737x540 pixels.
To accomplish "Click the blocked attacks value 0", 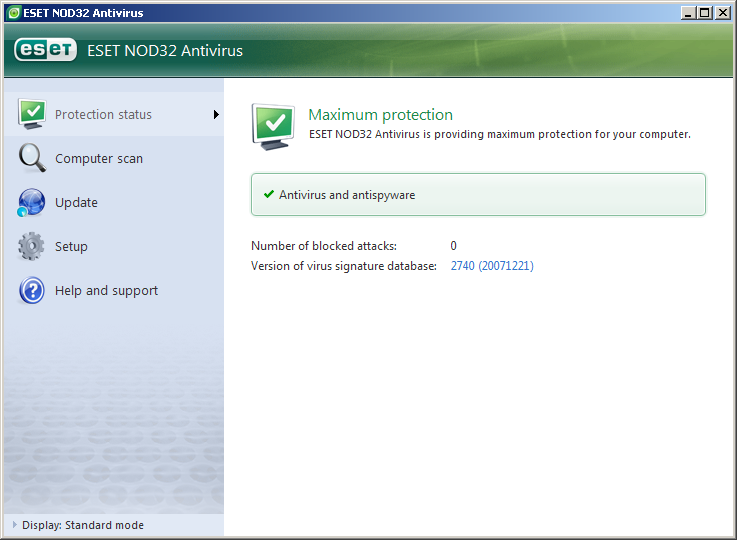I will 454,246.
